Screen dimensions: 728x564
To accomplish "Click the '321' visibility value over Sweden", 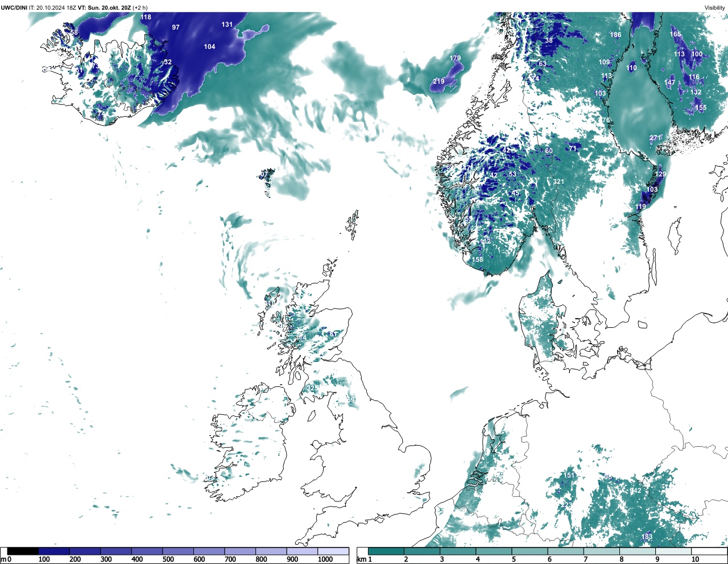I will (x=559, y=182).
